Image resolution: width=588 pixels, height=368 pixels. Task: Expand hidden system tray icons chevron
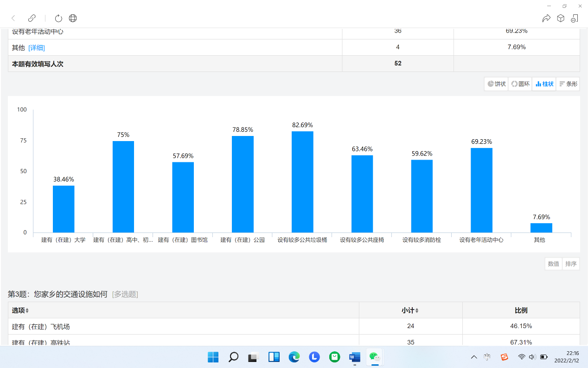pos(473,357)
